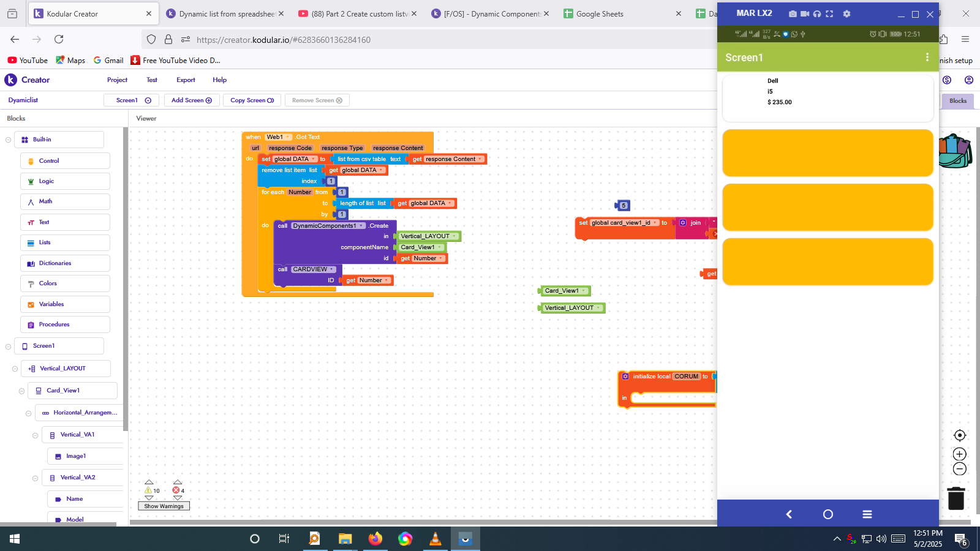Open Screen1 overflow menu in emulator
This screenshot has width=980, height=551.
point(927,57)
